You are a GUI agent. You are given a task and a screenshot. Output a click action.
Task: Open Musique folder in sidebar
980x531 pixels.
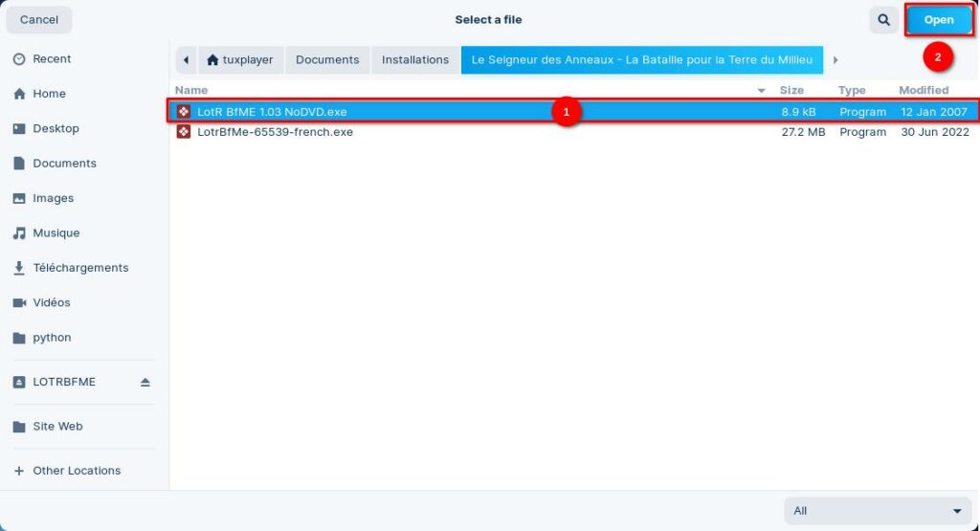pos(56,233)
